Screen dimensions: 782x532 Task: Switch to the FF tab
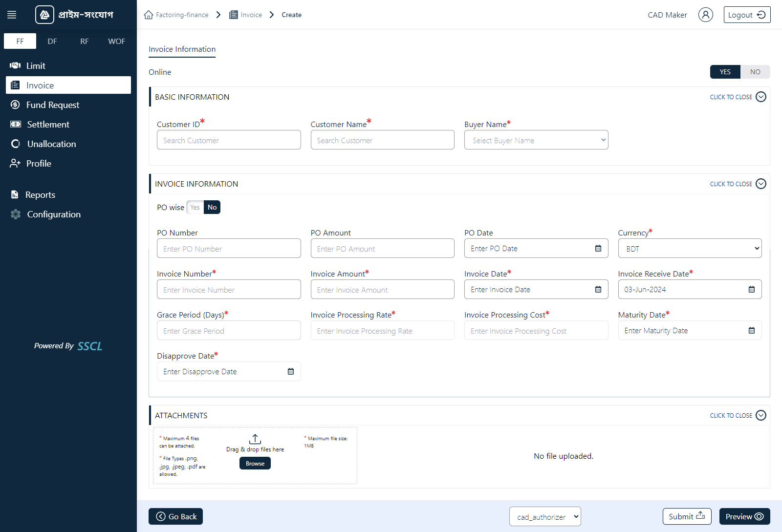tap(20, 41)
